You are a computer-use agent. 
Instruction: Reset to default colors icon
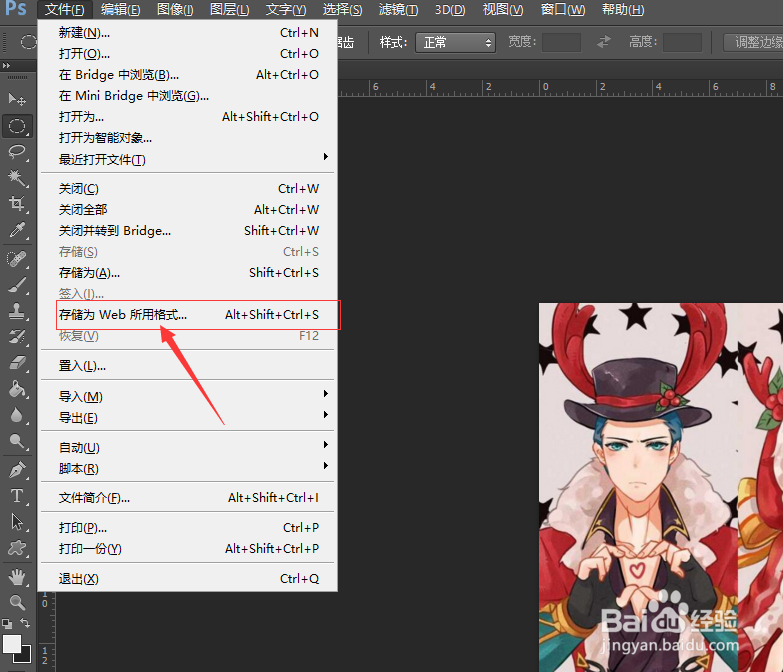coord(7,623)
